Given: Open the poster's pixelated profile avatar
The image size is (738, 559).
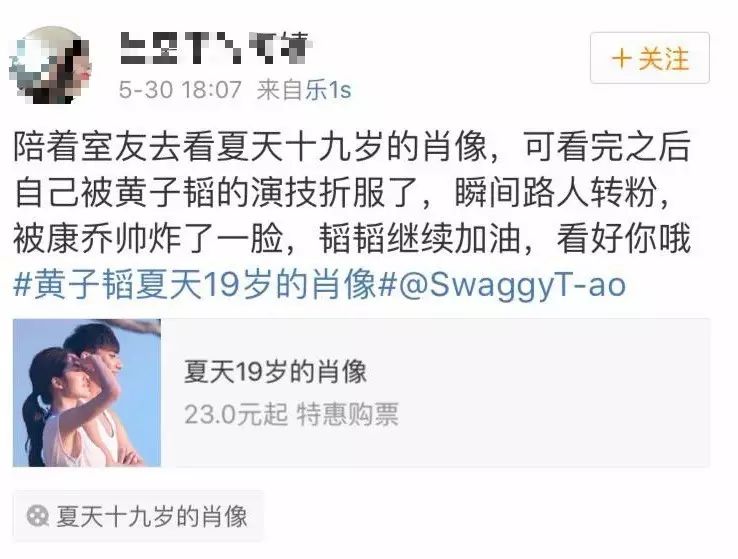Looking at the screenshot, I should (x=49, y=64).
